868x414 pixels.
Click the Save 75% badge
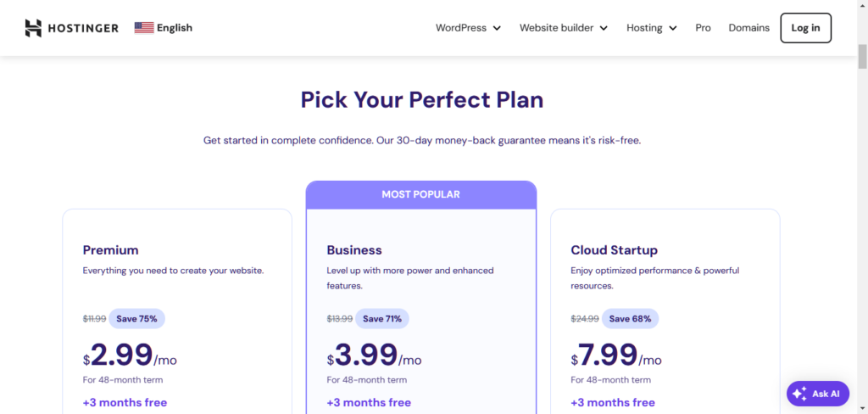(136, 319)
